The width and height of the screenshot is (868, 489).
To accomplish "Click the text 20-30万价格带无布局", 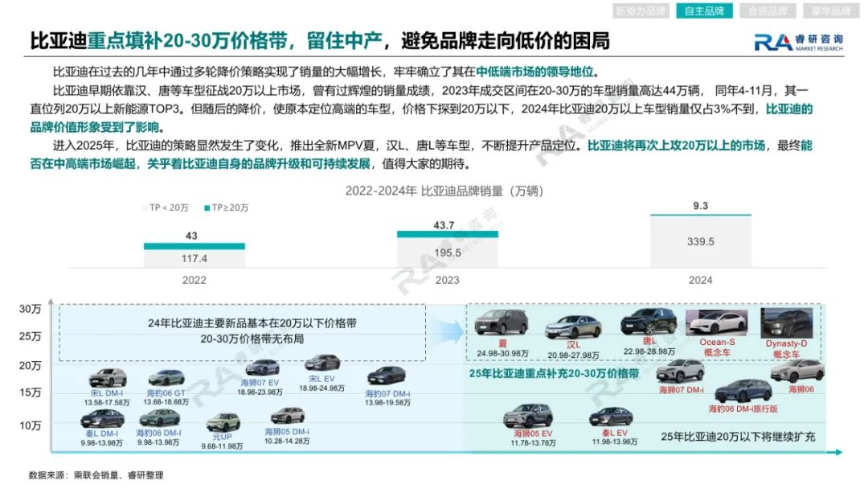I will [252, 339].
